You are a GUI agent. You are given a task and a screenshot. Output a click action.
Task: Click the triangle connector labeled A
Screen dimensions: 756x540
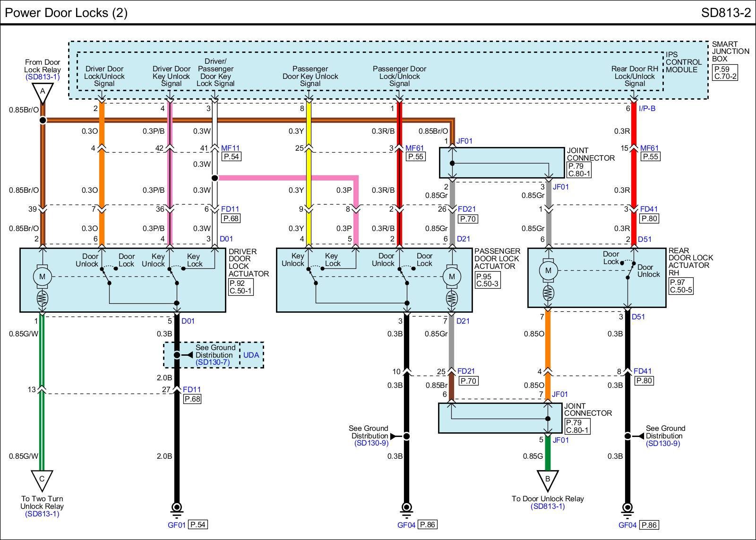tap(43, 92)
